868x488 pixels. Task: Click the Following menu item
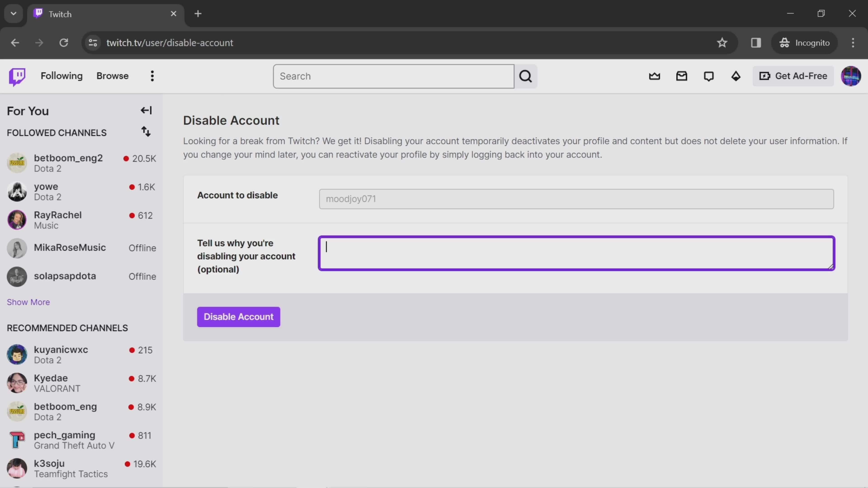coord(61,76)
